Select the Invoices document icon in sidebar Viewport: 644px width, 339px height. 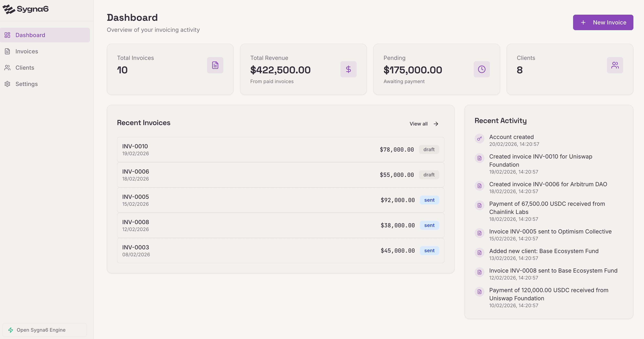point(7,51)
